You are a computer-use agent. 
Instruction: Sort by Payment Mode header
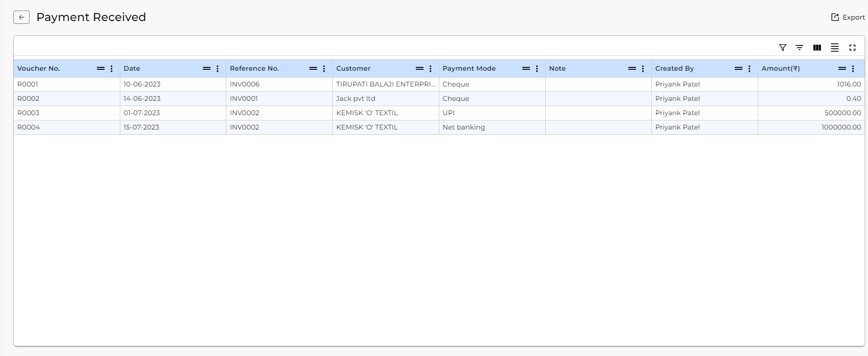[469, 68]
